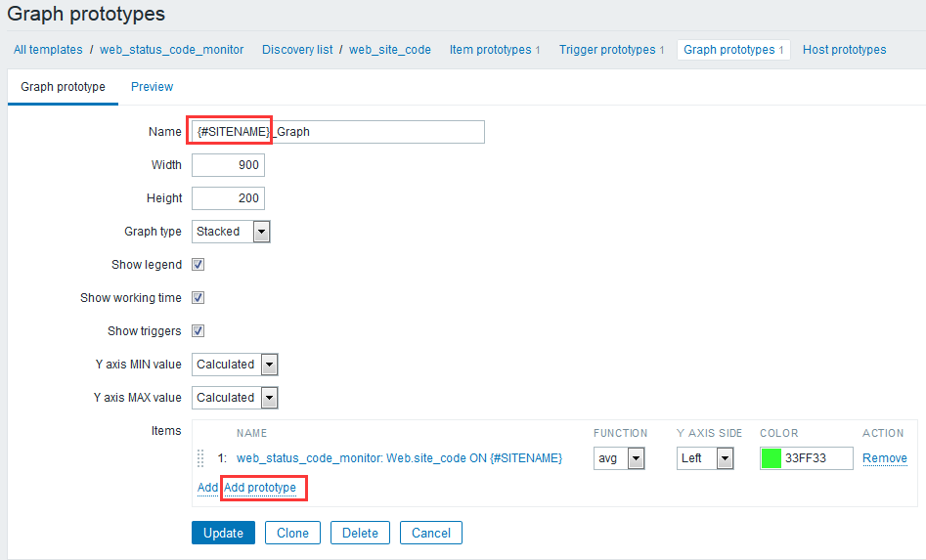Go to All templates
Image resolution: width=926 pixels, height=560 pixels.
(49, 50)
